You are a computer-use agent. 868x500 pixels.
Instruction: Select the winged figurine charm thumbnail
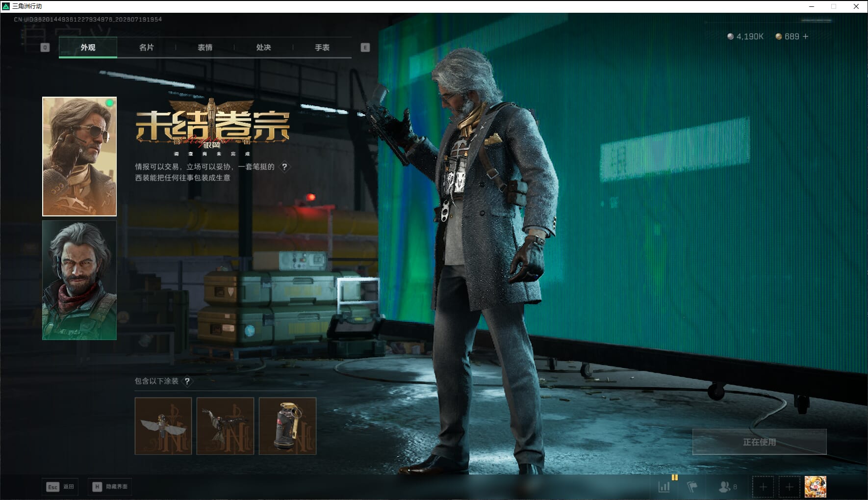(163, 426)
